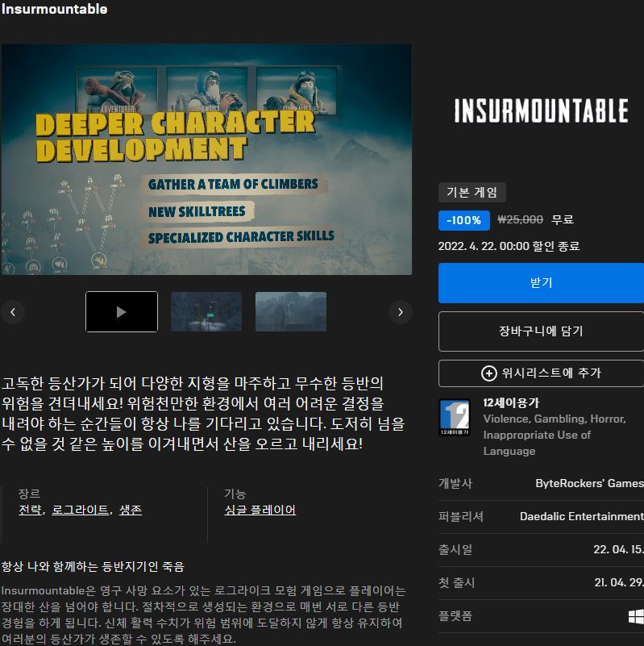The width and height of the screenshot is (644, 646).
Task: Click the plus icon on wishlist button
Action: coord(488,373)
